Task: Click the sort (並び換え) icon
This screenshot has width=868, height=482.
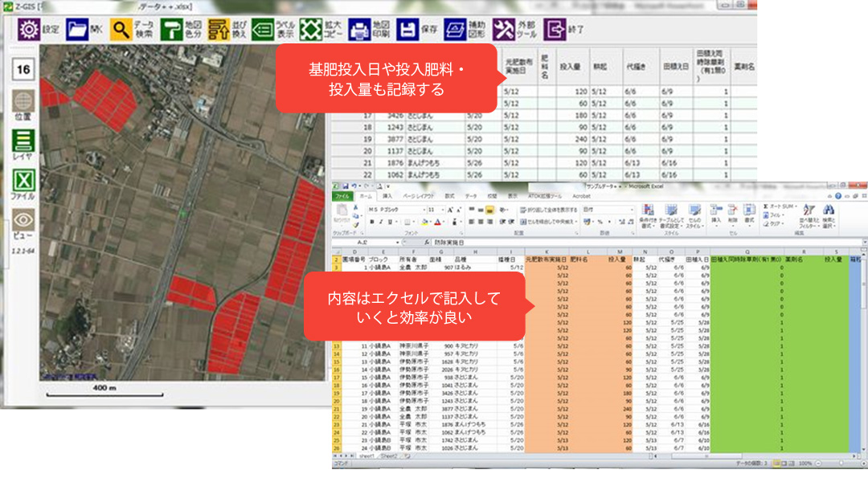Action: click(x=218, y=30)
